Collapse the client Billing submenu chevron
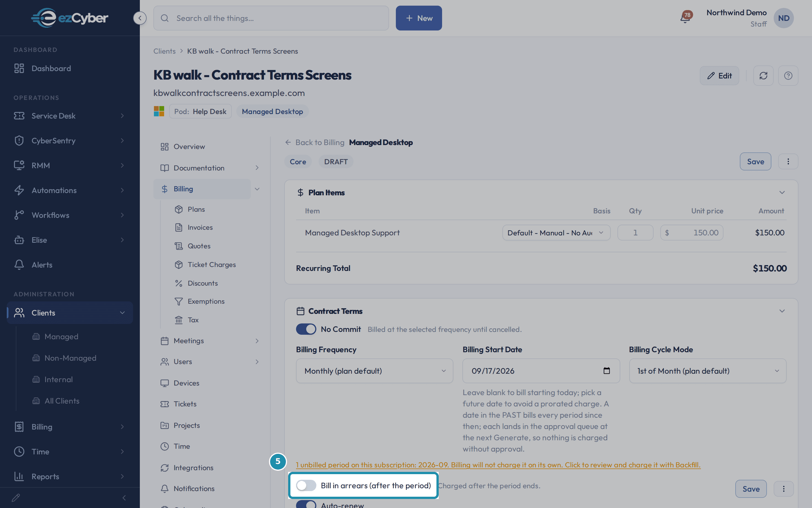The height and width of the screenshot is (508, 812). click(x=257, y=189)
